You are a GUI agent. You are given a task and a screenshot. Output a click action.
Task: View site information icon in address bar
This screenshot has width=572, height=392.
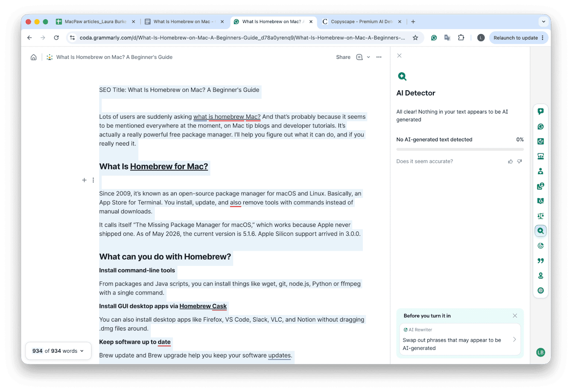tap(73, 38)
